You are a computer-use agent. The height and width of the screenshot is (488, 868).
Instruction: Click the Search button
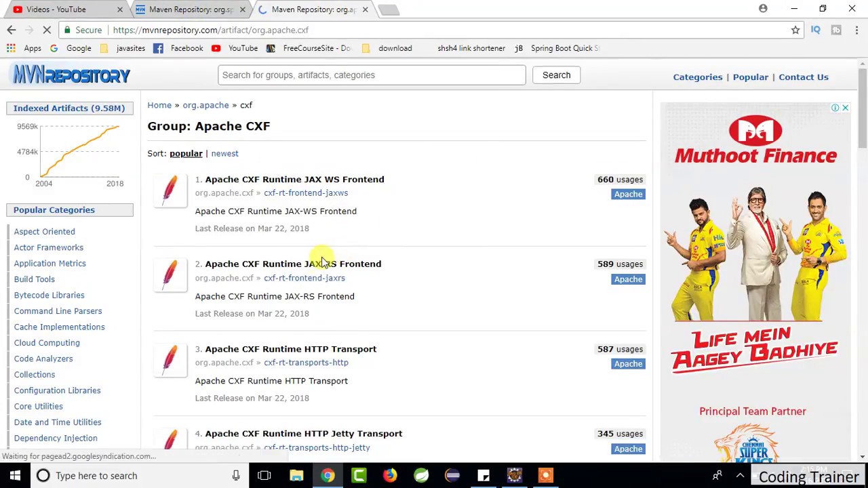pyautogui.click(x=556, y=75)
